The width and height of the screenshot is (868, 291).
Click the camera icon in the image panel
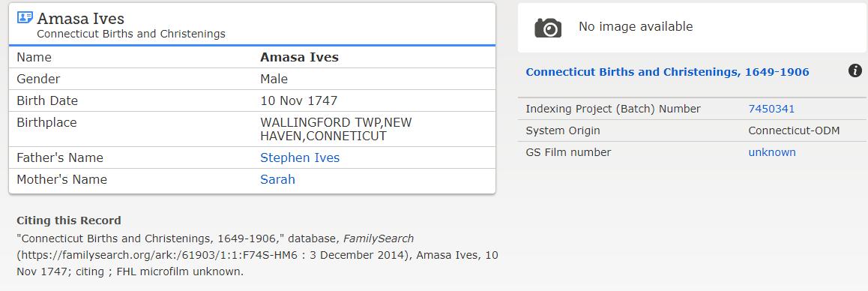click(x=548, y=28)
